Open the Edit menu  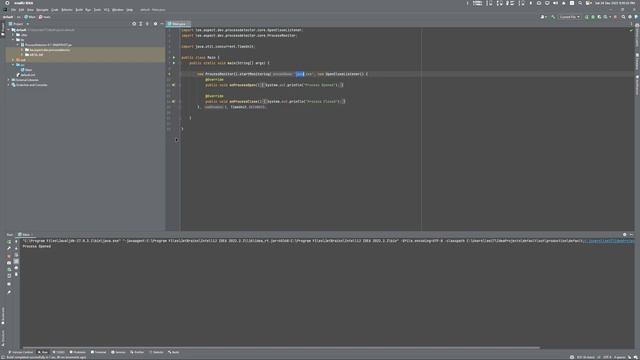pos(21,10)
